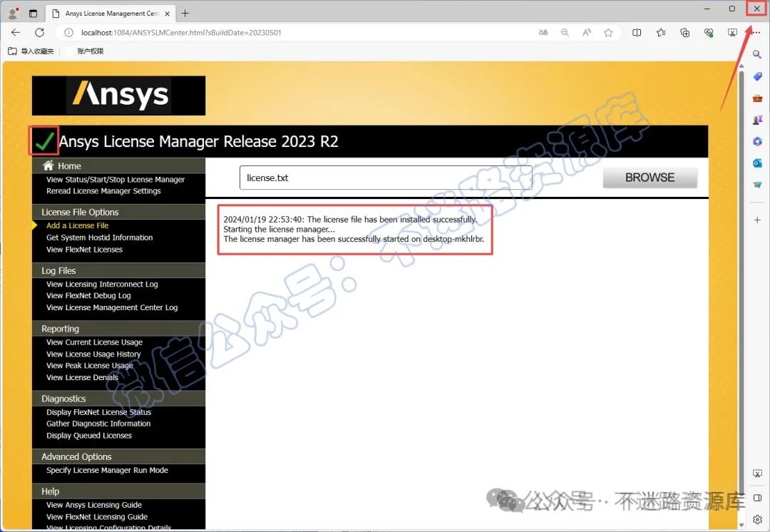Click Reread License Manager Settings

(103, 191)
